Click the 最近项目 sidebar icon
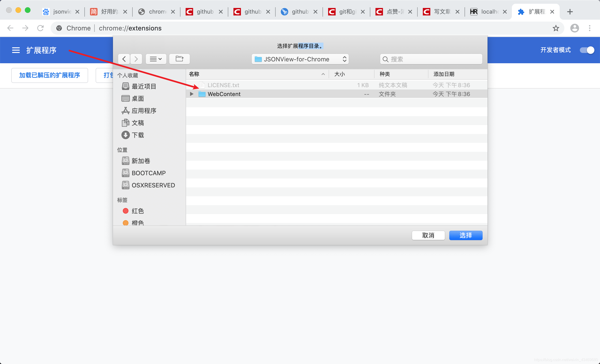The width and height of the screenshot is (600, 364). click(x=125, y=86)
